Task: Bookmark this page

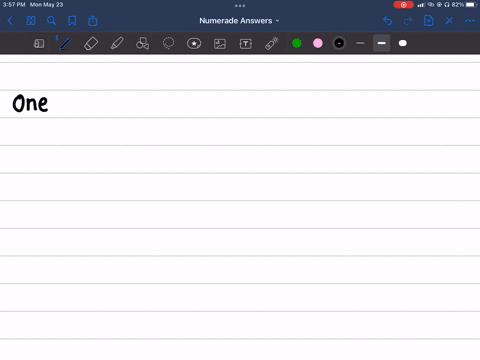Action: pyautogui.click(x=72, y=21)
